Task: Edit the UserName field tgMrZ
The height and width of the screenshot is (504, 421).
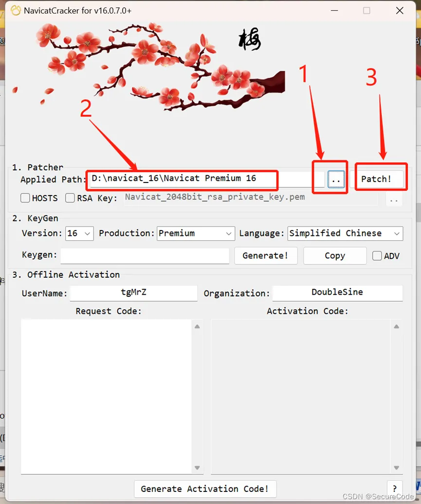Action: (x=133, y=293)
